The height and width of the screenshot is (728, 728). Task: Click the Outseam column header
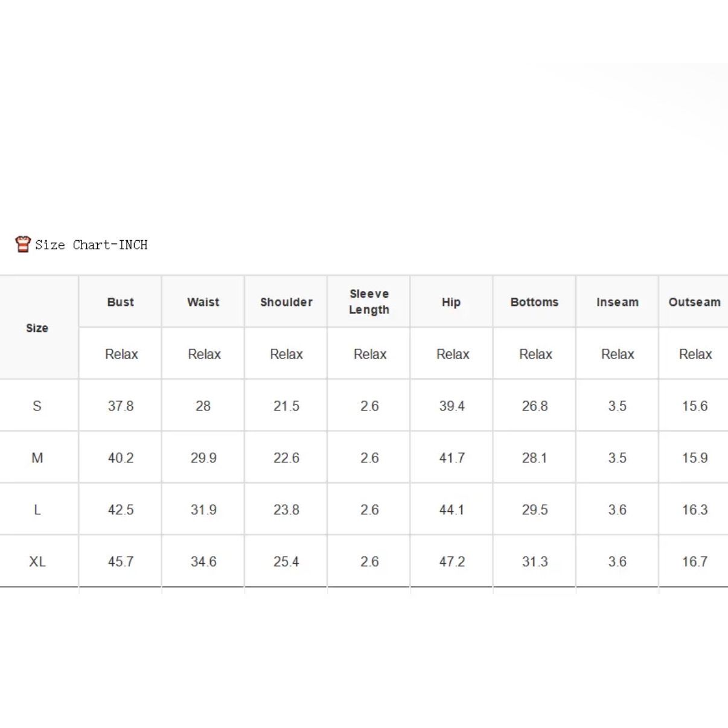click(694, 302)
